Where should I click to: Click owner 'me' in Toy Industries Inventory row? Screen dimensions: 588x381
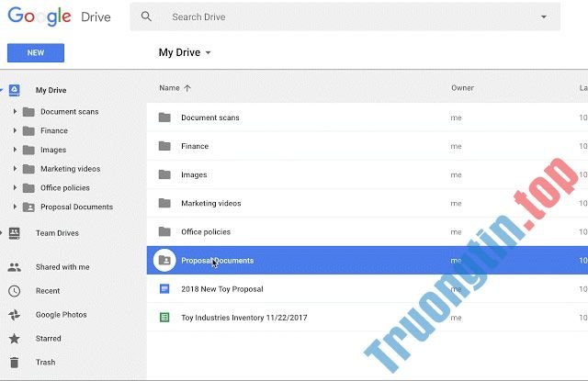point(456,318)
